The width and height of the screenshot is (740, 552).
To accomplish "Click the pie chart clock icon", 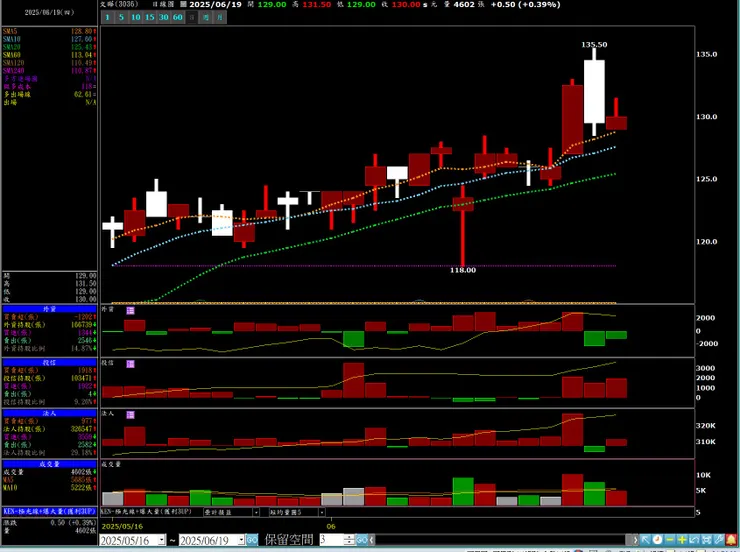I will [657, 540].
